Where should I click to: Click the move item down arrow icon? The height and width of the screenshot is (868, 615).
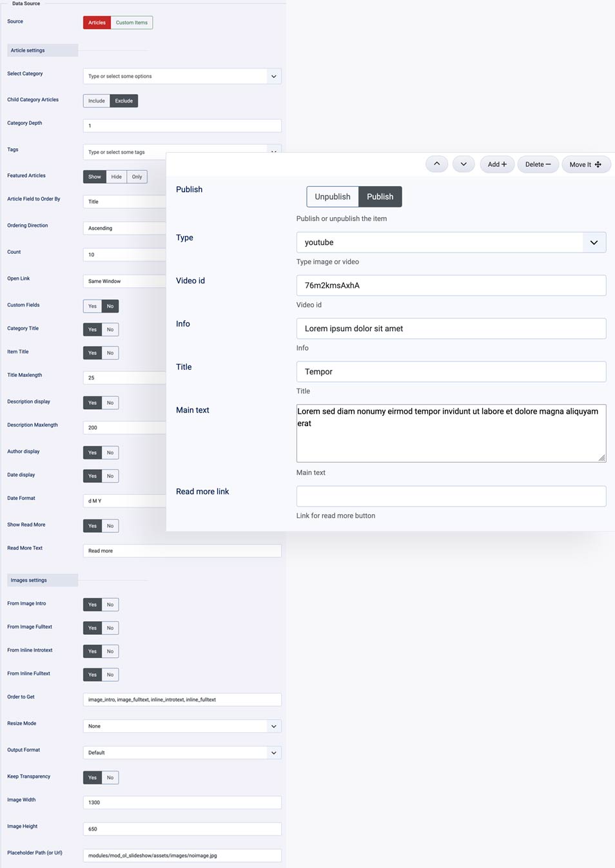[464, 164]
